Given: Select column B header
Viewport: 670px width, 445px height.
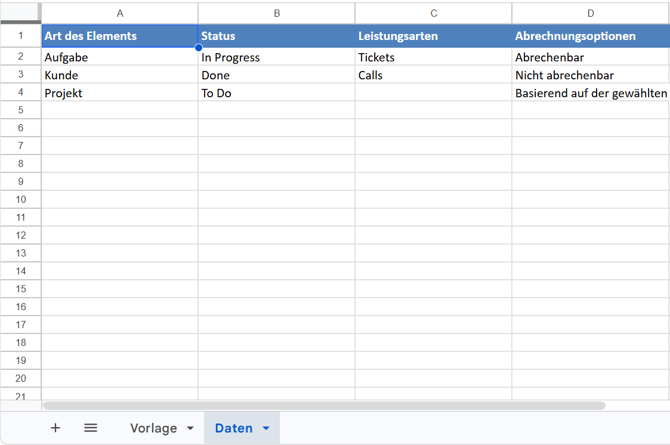Looking at the screenshot, I should coord(277,13).
